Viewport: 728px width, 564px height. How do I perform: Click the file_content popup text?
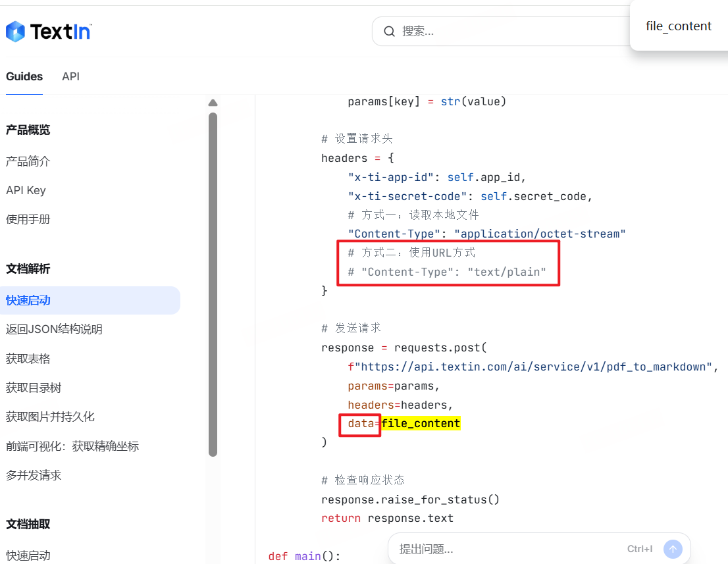pos(679,26)
